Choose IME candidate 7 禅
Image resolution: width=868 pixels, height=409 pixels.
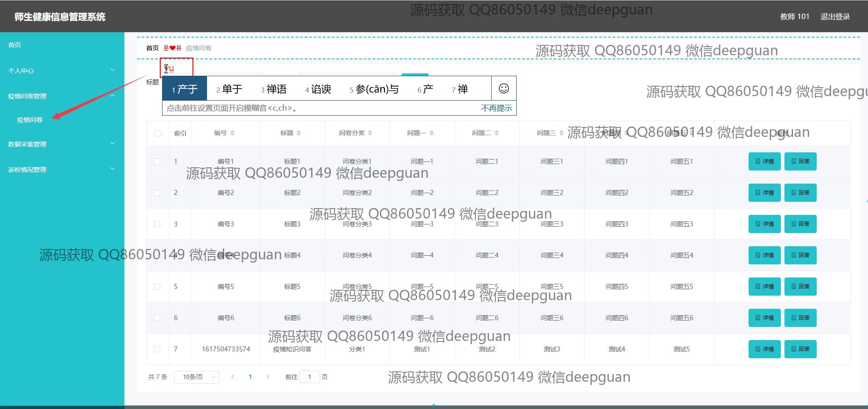[460, 89]
